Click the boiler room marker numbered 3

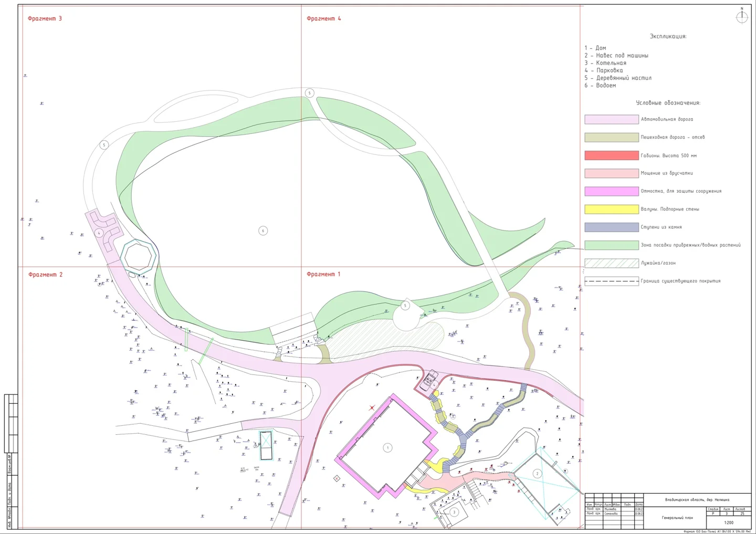454,512
